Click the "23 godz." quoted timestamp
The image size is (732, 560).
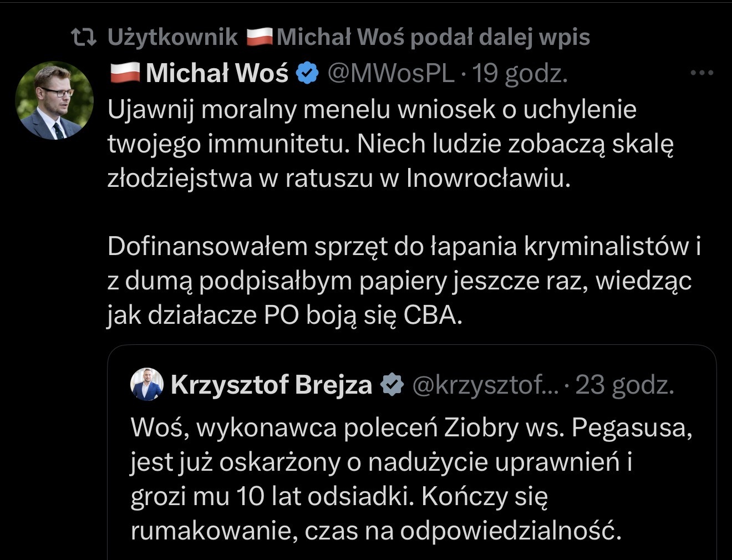coord(624,385)
